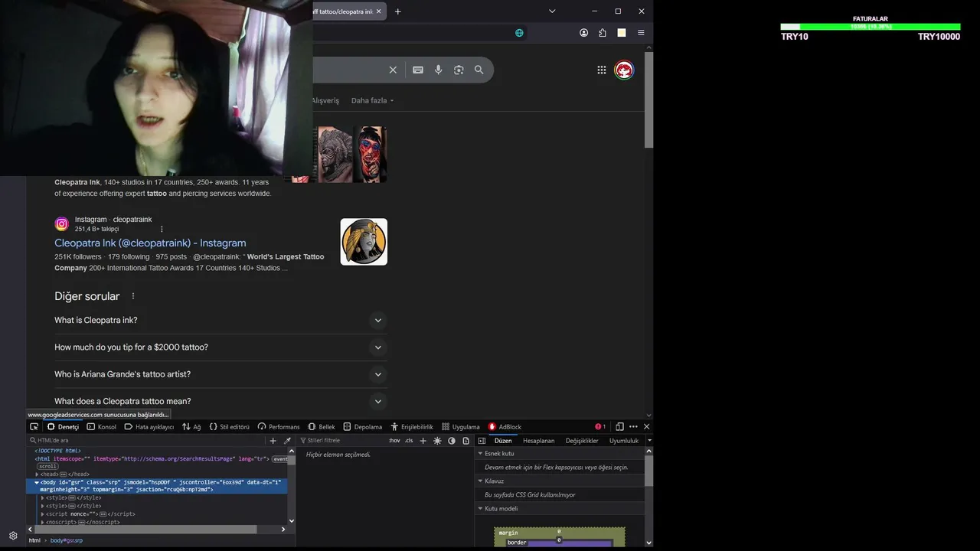Toggle print media simulation page icon
The image size is (980, 551).
[x=465, y=441]
